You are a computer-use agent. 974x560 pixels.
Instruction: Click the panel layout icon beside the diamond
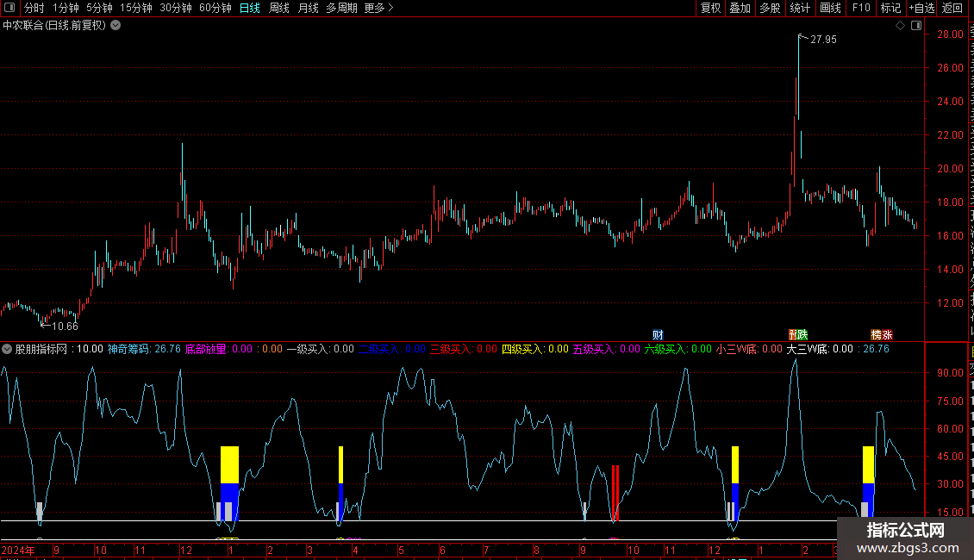click(x=916, y=26)
